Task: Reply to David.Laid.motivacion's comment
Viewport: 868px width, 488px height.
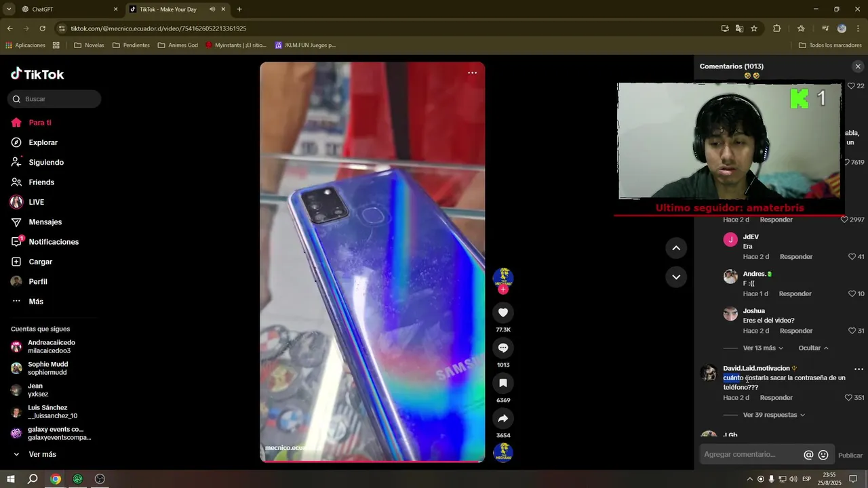Action: click(776, 398)
